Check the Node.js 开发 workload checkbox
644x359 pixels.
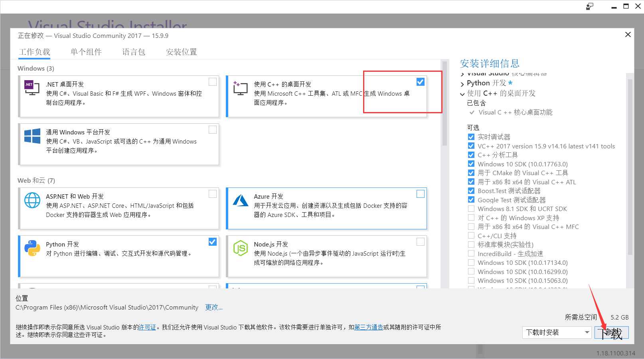click(x=421, y=242)
